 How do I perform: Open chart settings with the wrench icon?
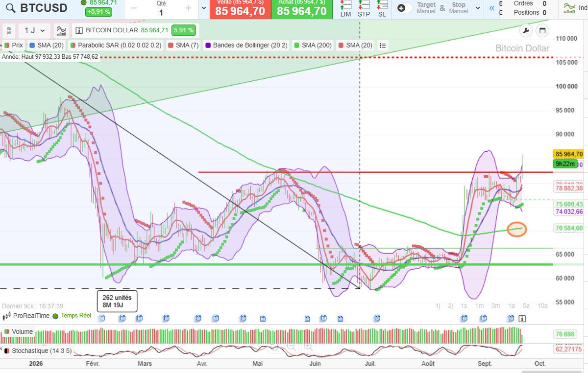(x=526, y=31)
